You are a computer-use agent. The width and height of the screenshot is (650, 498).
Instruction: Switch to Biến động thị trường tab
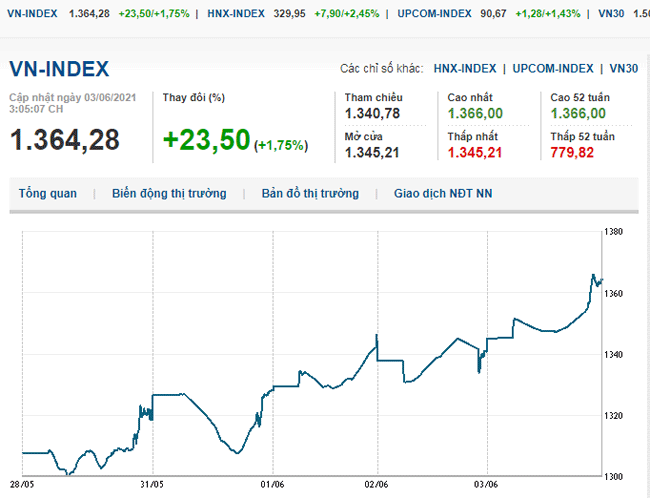coord(169,194)
